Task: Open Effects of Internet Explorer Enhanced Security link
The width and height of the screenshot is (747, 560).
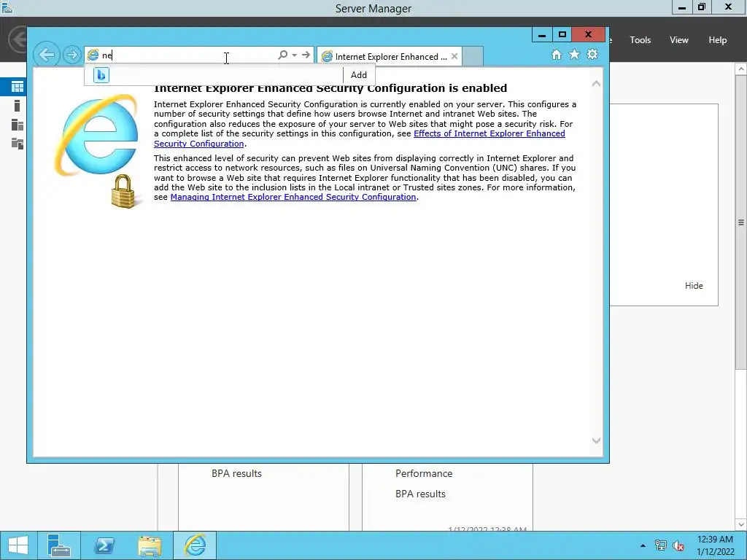Action: pos(359,139)
